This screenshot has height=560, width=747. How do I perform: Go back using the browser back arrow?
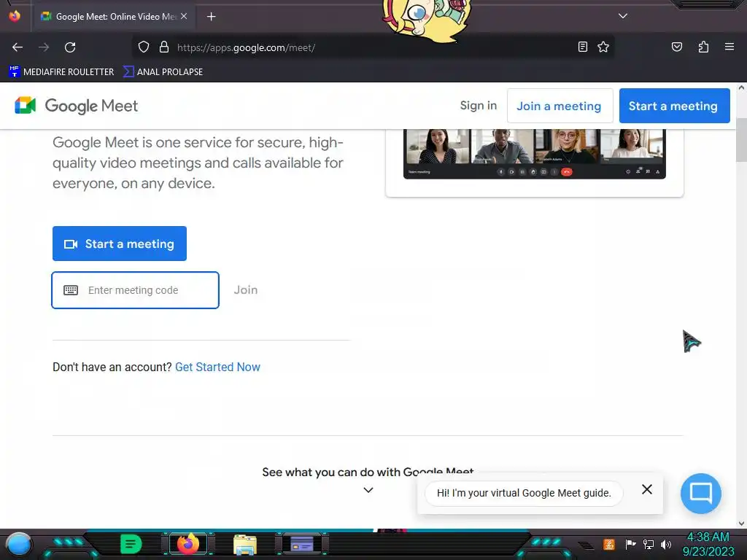coord(18,47)
